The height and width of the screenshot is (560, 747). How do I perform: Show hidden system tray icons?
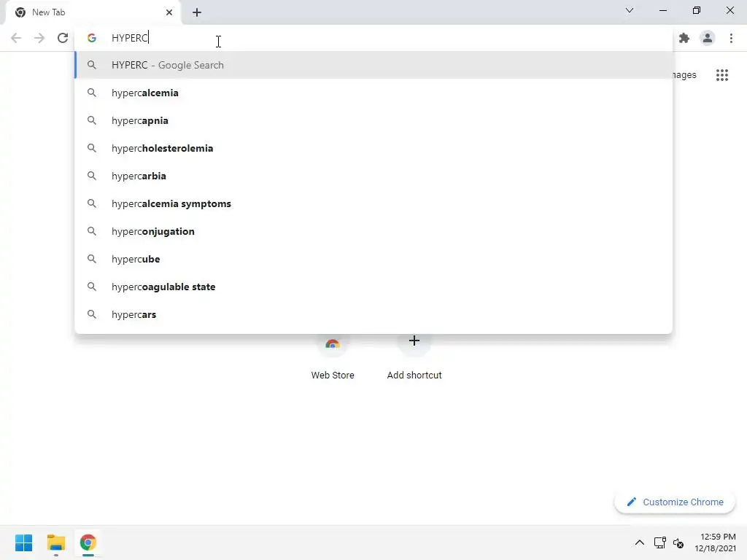(639, 542)
